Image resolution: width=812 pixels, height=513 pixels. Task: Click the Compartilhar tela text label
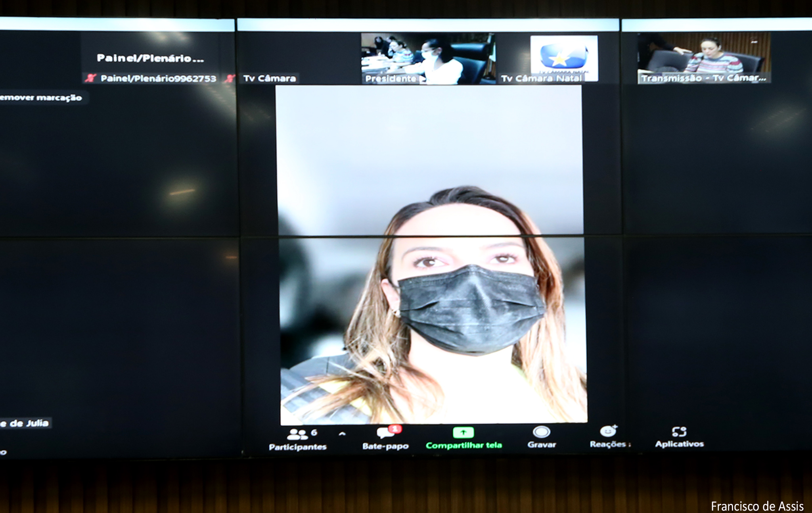(x=463, y=446)
